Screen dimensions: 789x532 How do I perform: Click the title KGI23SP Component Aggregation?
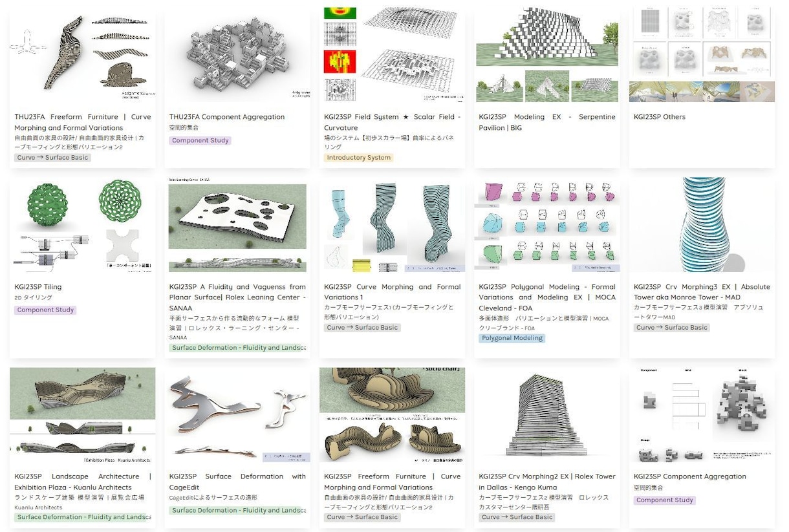click(690, 476)
